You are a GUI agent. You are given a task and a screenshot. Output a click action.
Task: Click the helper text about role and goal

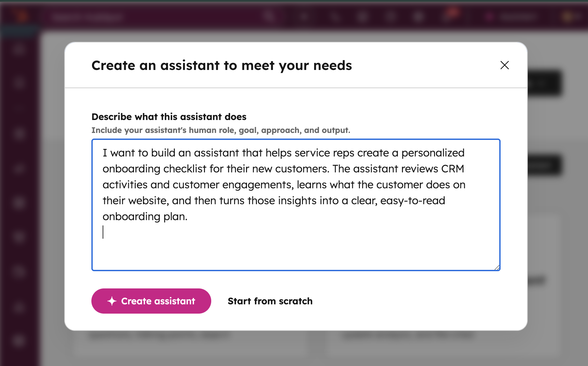[220, 130]
